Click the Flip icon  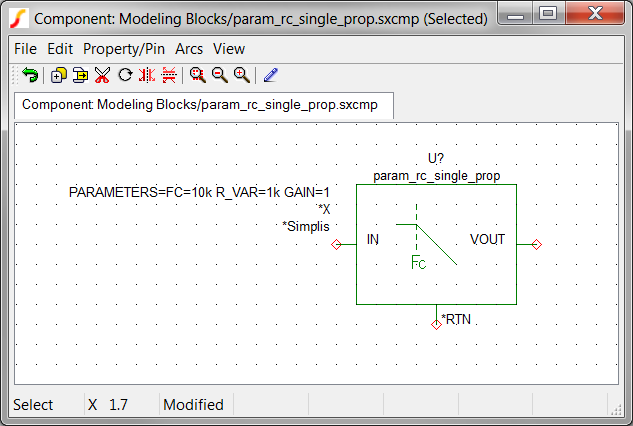[169, 75]
